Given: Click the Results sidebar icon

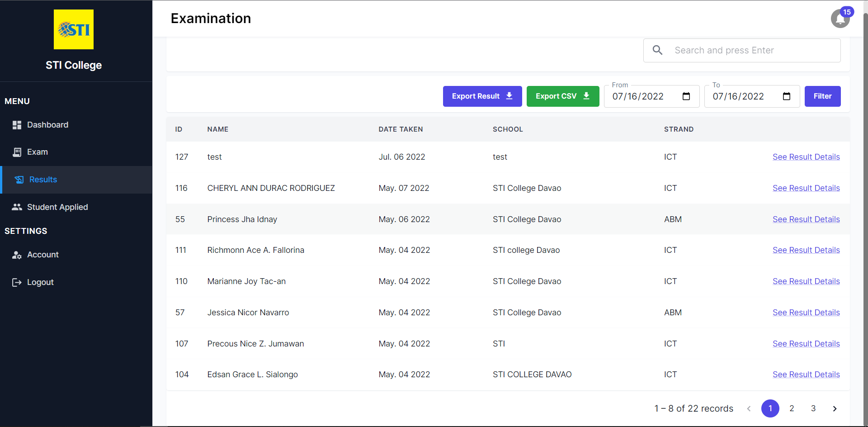Looking at the screenshot, I should pos(19,180).
